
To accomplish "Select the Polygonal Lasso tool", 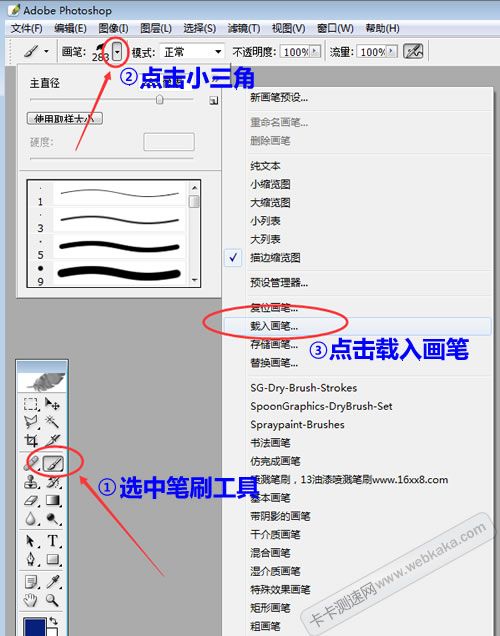I will point(31,422).
